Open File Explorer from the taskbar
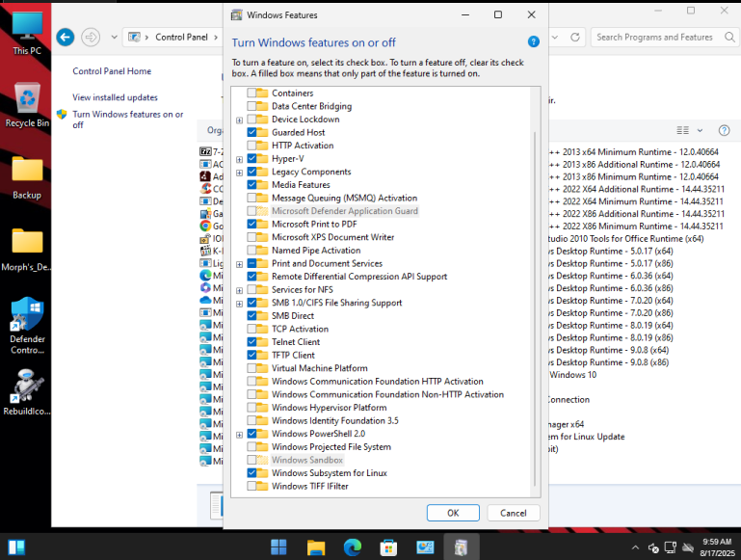 pos(315,547)
